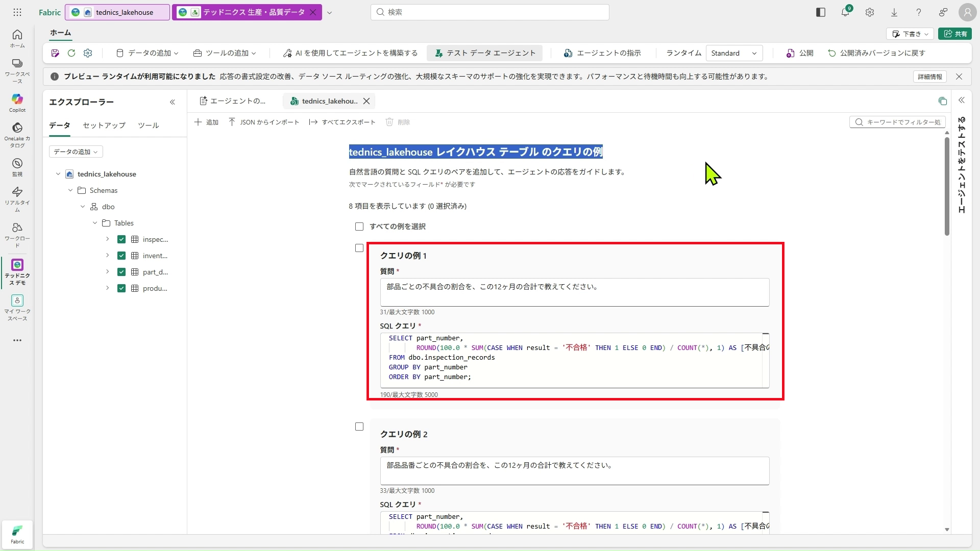Open ワークスペース in the left sidebar
This screenshot has height=551, width=980.
17,70
